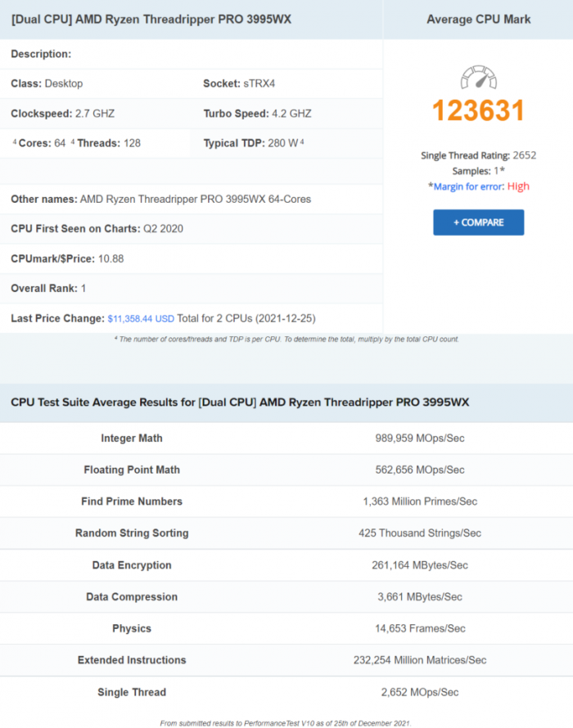This screenshot has height=728, width=573.
Task: Select the 3,661 MBytes/Sec value
Action: tap(420, 596)
